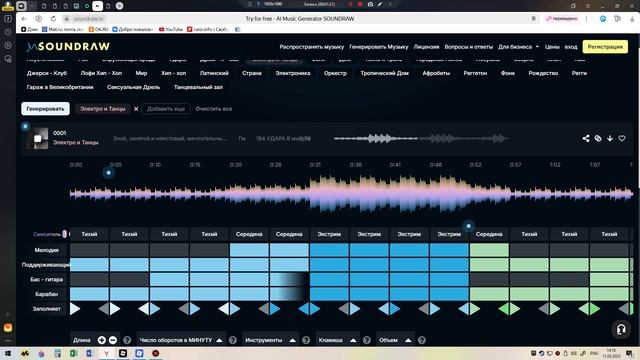Screen dimensions: 640x360
Task: Click the Генерировать button
Action: coord(45,109)
